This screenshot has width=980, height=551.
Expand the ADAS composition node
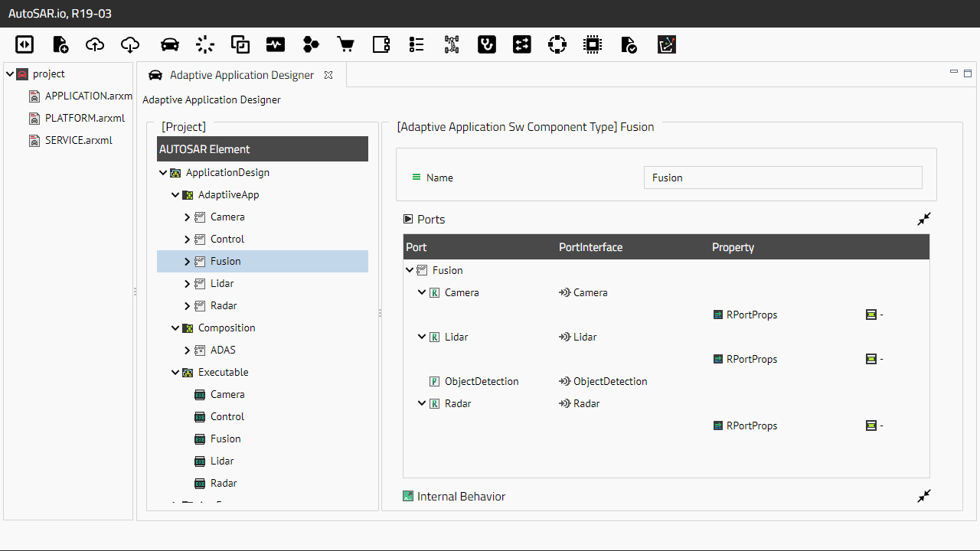coord(188,350)
